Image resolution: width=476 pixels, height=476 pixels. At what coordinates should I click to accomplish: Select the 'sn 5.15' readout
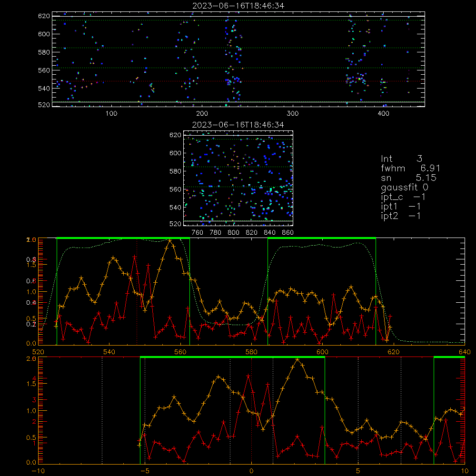408,178
